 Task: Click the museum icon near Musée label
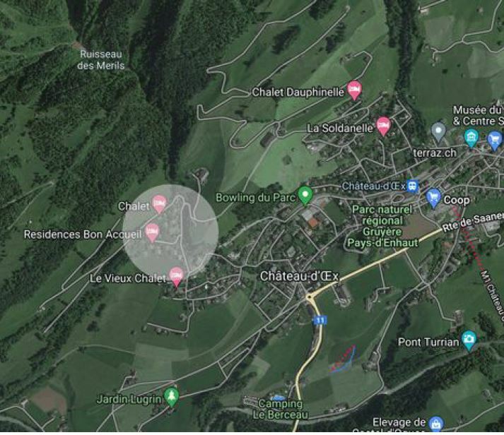tap(471, 138)
